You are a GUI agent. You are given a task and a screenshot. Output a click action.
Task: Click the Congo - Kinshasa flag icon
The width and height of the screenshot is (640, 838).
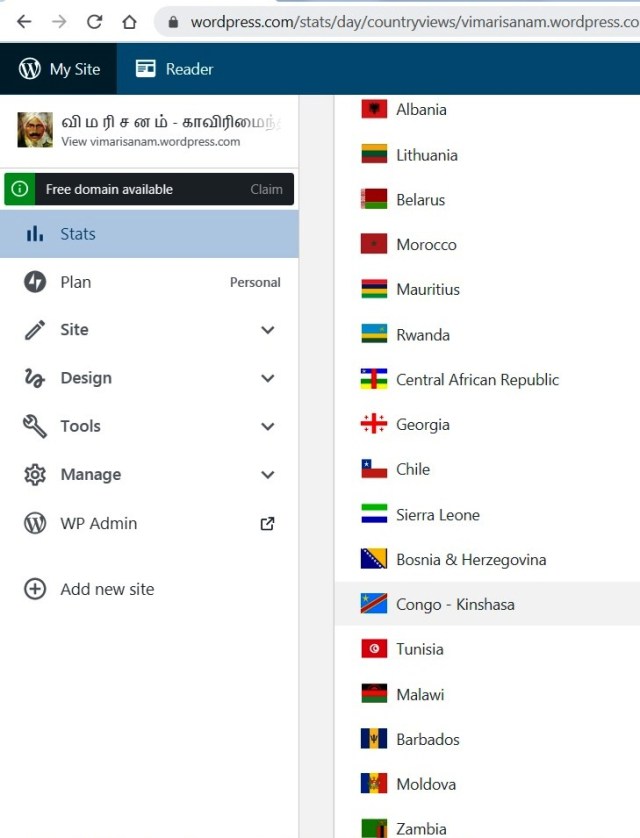tap(374, 604)
